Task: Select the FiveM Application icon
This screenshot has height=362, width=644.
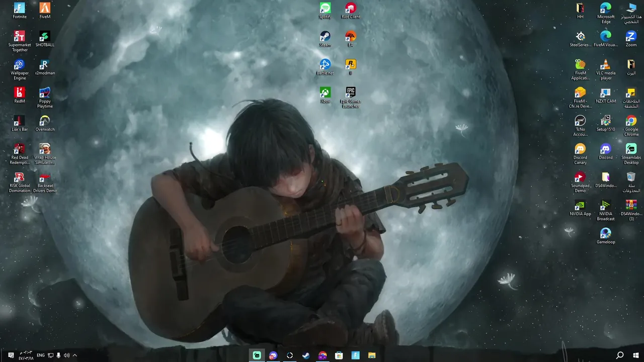Action: tap(580, 69)
